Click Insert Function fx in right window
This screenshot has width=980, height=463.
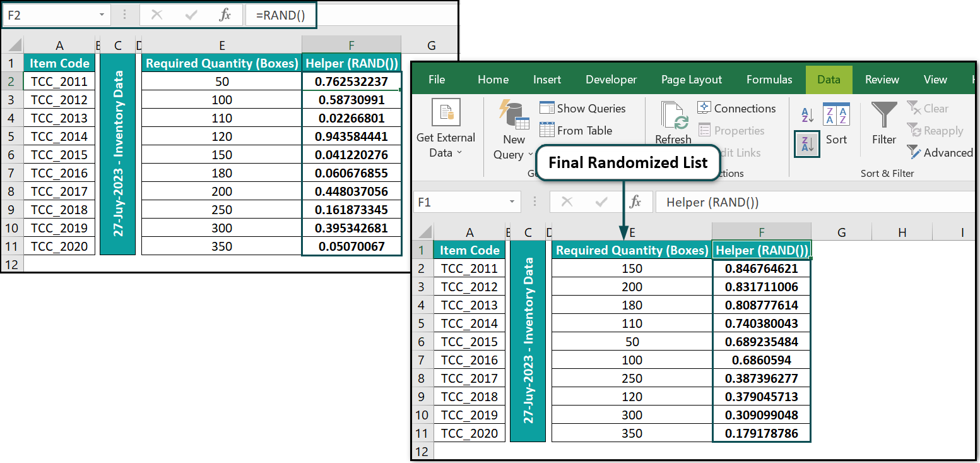(635, 201)
